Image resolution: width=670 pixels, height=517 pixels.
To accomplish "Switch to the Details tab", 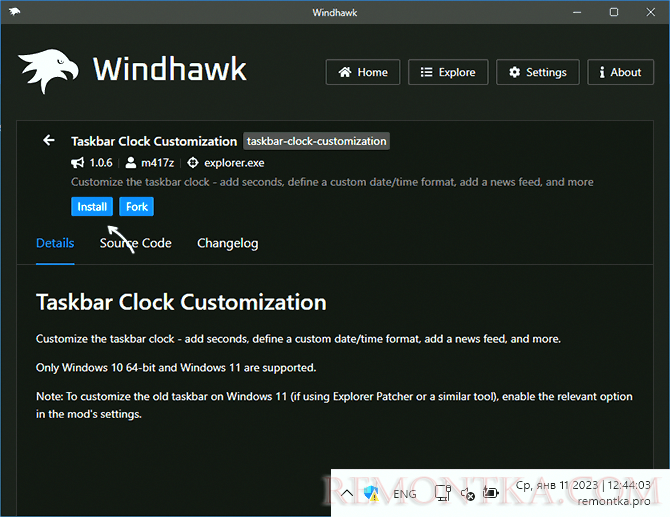I will pyautogui.click(x=55, y=243).
